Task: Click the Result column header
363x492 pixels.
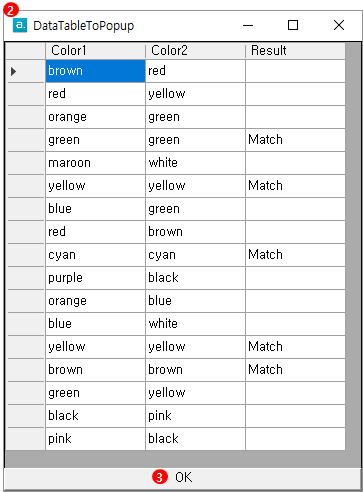Action: click(295, 51)
